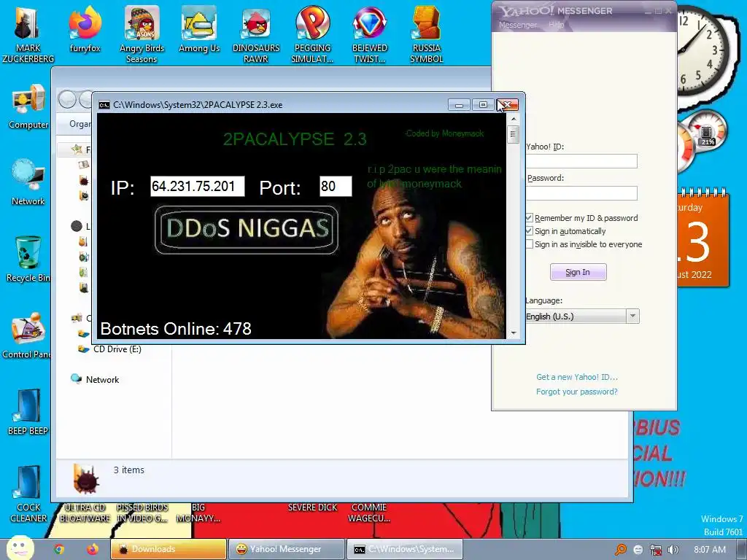This screenshot has height=560, width=747.
Task: Launch Chrome from the taskbar
Action: pos(59,549)
